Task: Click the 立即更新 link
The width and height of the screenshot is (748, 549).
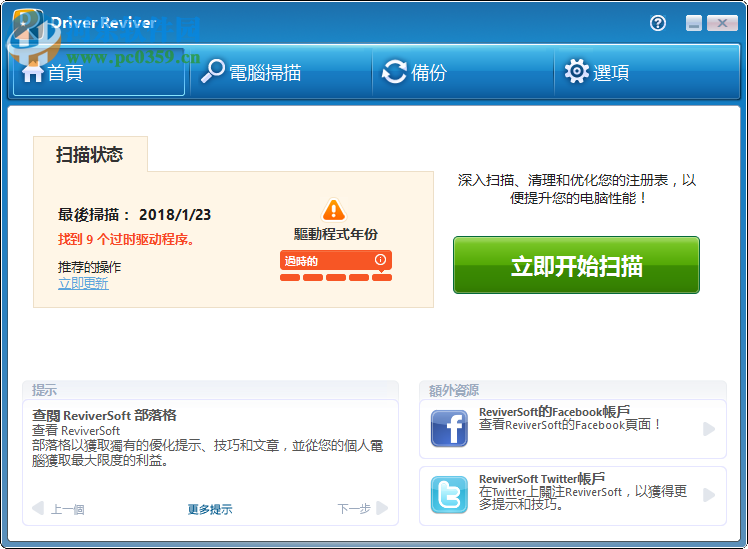Action: click(x=83, y=283)
